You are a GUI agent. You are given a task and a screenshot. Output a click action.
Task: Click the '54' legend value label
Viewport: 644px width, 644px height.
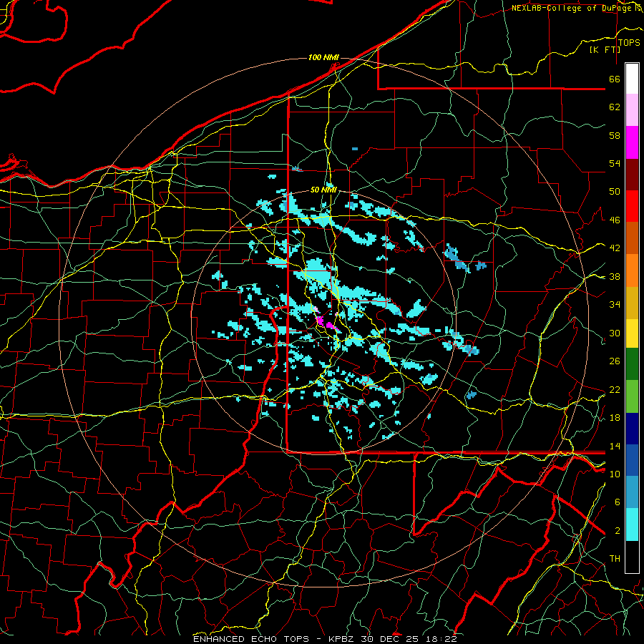point(615,163)
